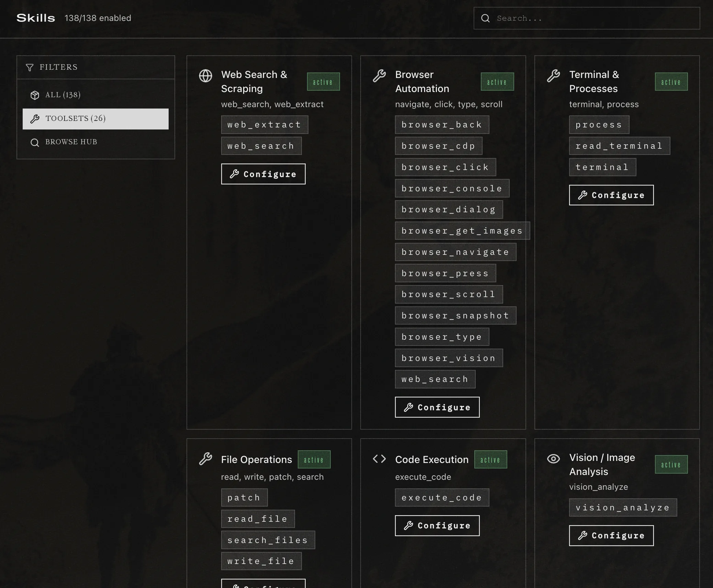Configure the Vision / Image Analysis toolset
Viewport: 713px width, 588px height.
[x=611, y=535]
